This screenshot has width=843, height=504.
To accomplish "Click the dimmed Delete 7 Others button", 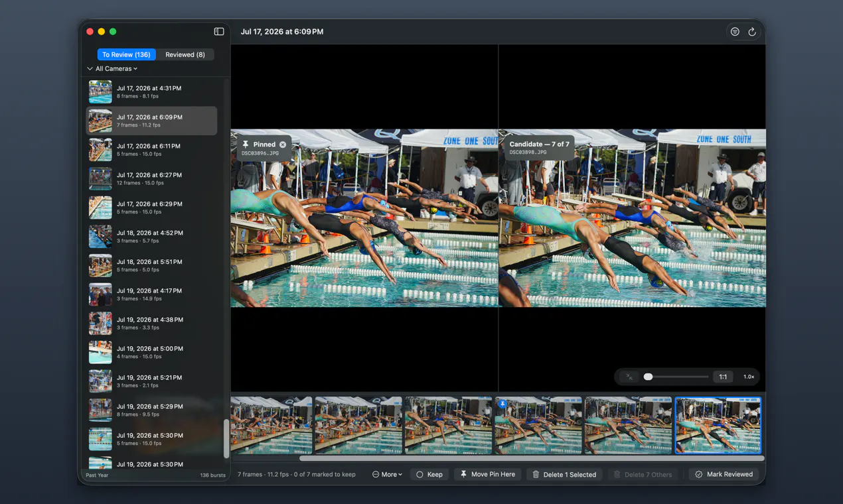I will [643, 475].
